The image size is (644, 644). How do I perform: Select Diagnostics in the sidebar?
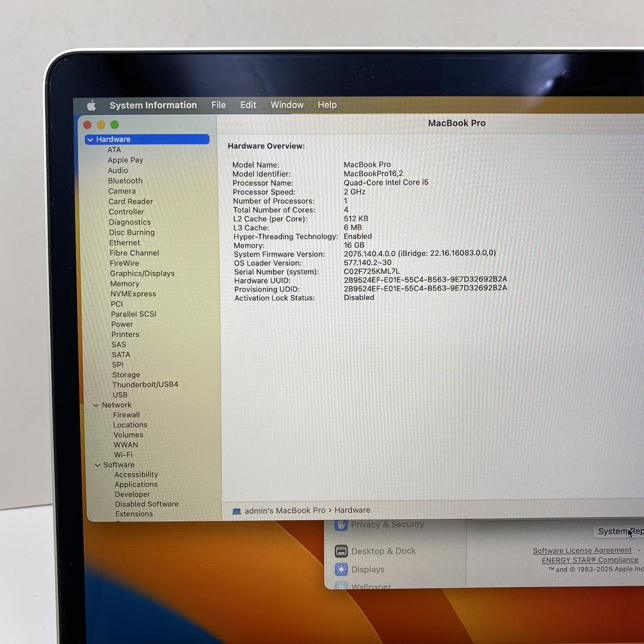pos(130,222)
